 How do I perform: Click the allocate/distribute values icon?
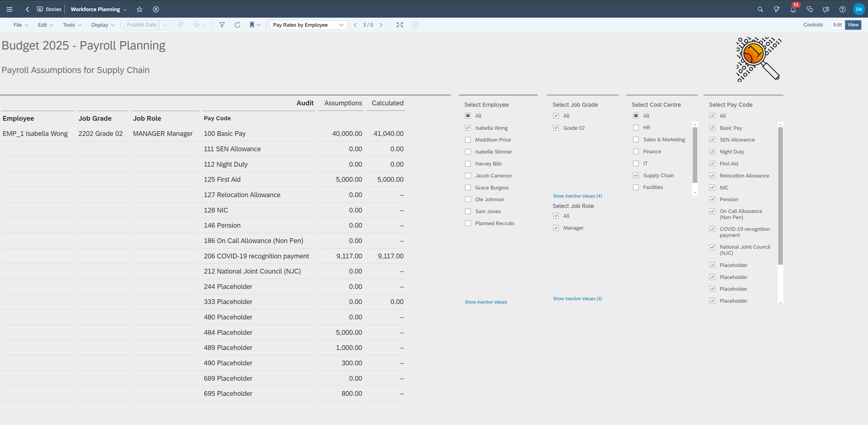(196, 25)
